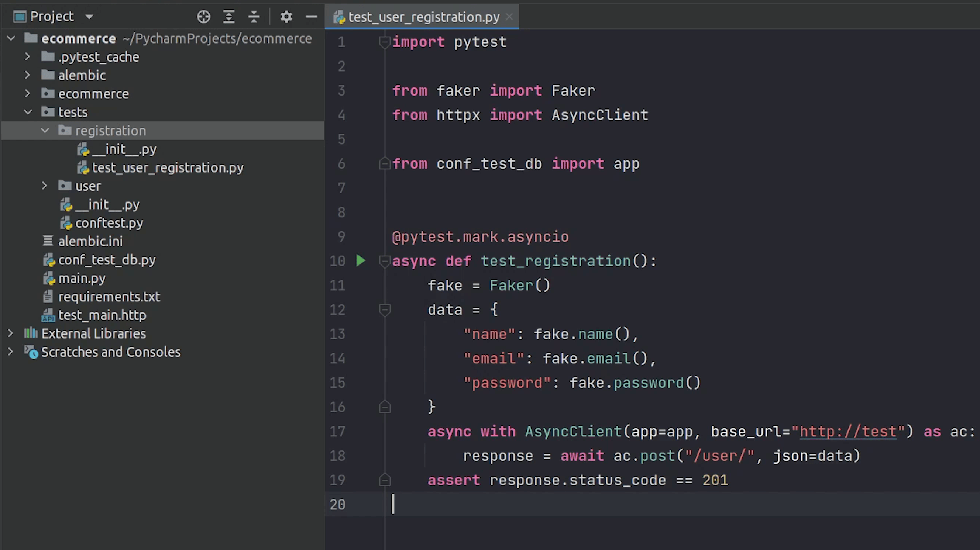Viewport: 980px width, 550px height.
Task: Expand the alembic folder
Action: click(27, 75)
